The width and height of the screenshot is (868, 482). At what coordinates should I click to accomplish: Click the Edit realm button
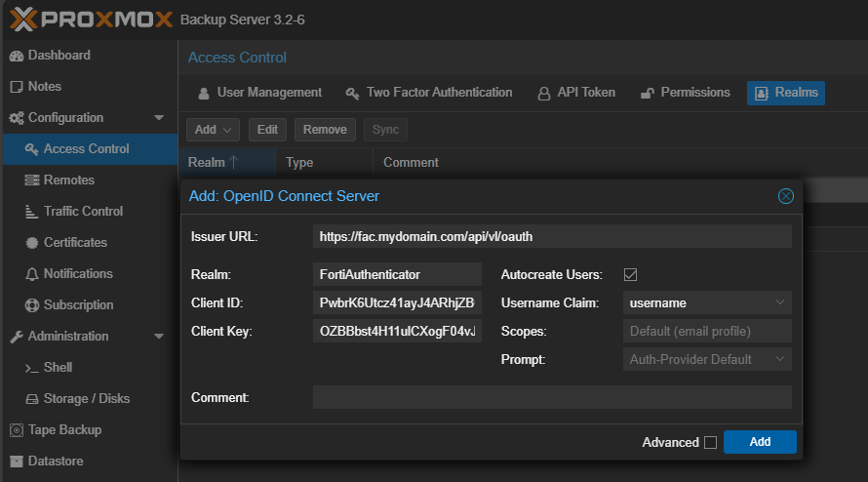click(267, 130)
